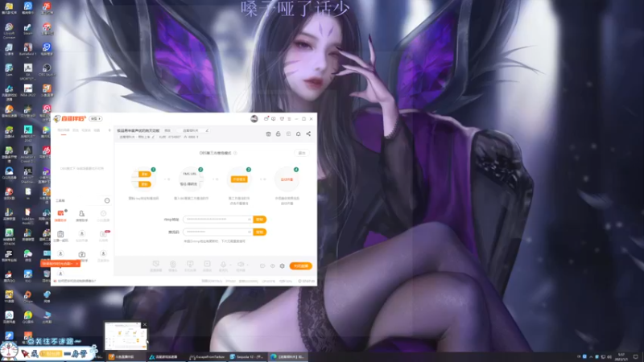Click the share icon in the room header
Screen dimensions: 644x362
coord(308,134)
